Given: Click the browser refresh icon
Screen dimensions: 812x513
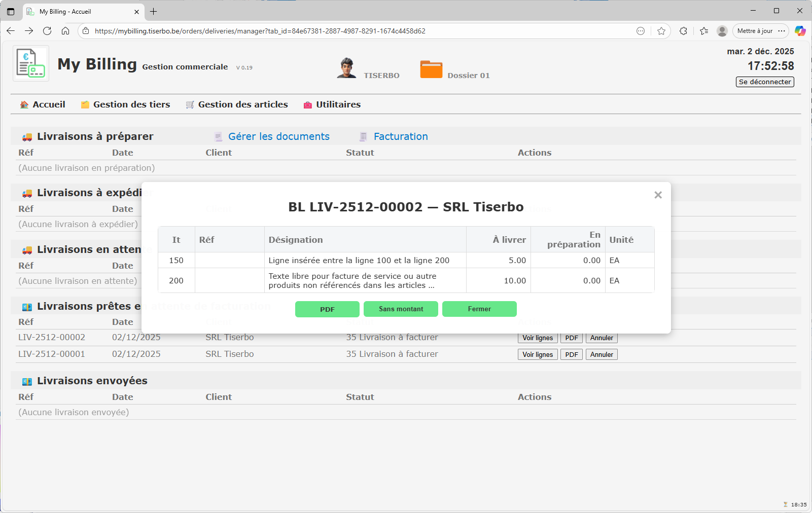Looking at the screenshot, I should pos(47,31).
